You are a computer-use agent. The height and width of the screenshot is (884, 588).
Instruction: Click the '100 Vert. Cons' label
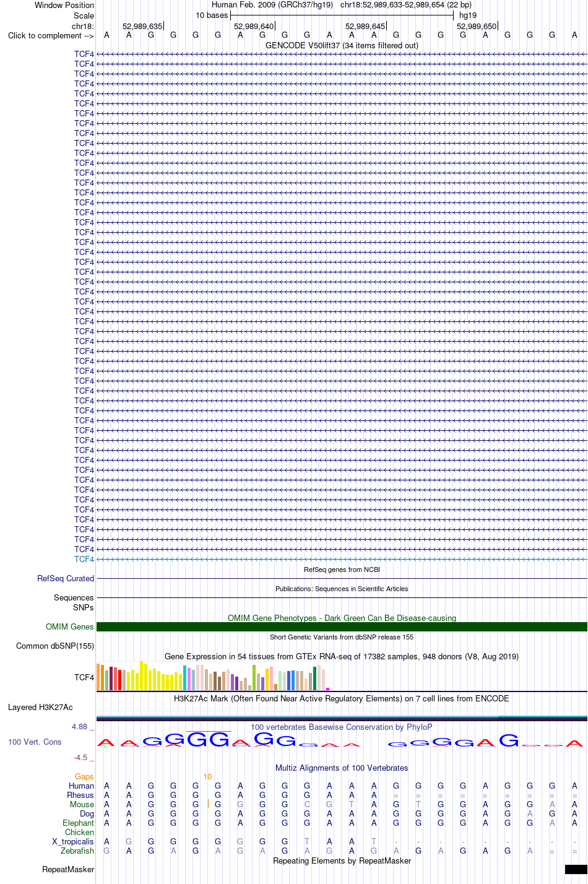pos(35,742)
